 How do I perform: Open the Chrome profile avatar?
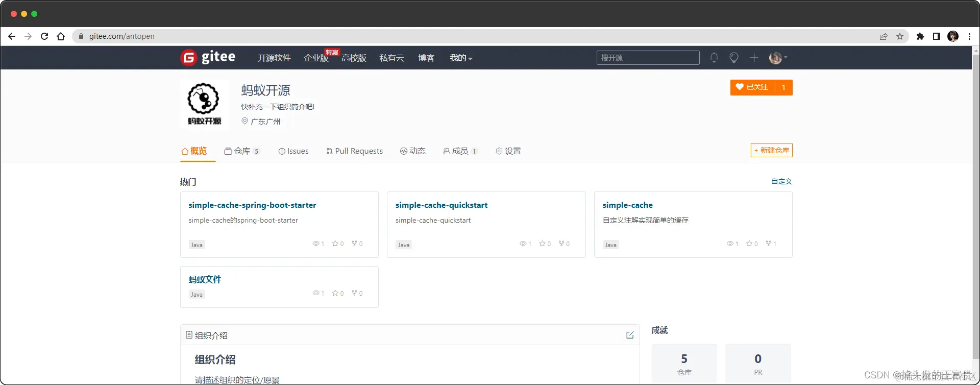[x=953, y=36]
